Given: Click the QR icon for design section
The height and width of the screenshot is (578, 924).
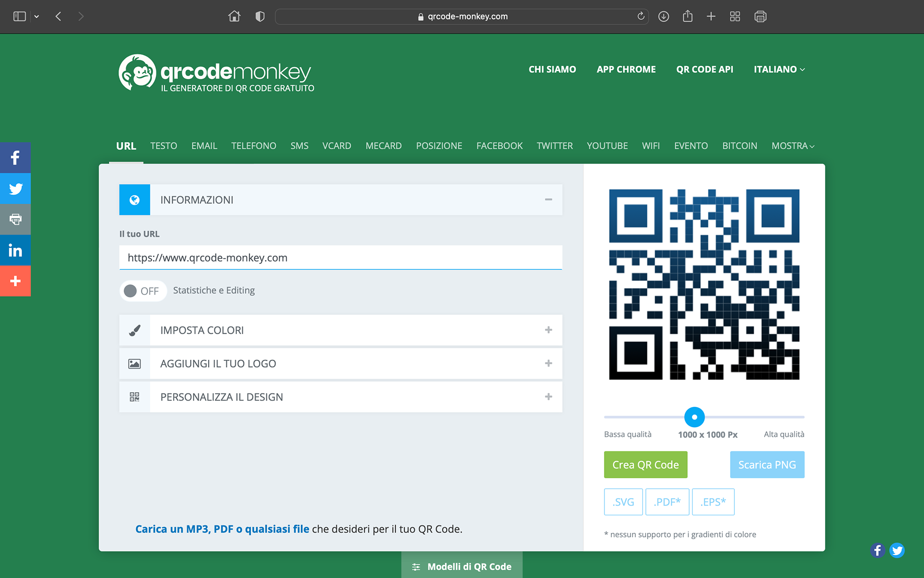Looking at the screenshot, I should (x=135, y=397).
